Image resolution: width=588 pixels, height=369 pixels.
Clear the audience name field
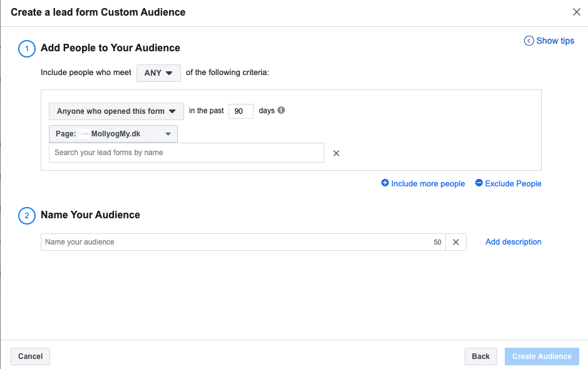tap(456, 242)
